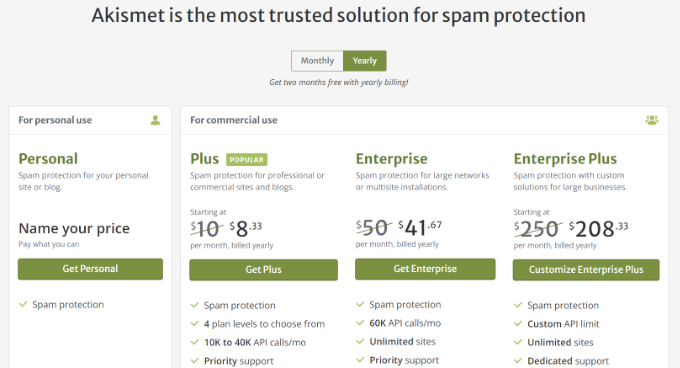Click the single person icon for personal use
Image resolution: width=680 pixels, height=368 pixels.
click(155, 120)
